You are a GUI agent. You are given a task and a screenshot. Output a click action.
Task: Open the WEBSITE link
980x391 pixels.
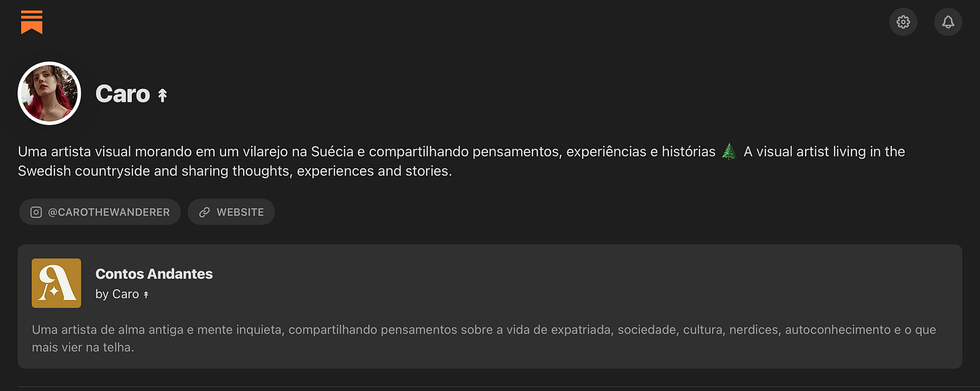click(x=231, y=211)
